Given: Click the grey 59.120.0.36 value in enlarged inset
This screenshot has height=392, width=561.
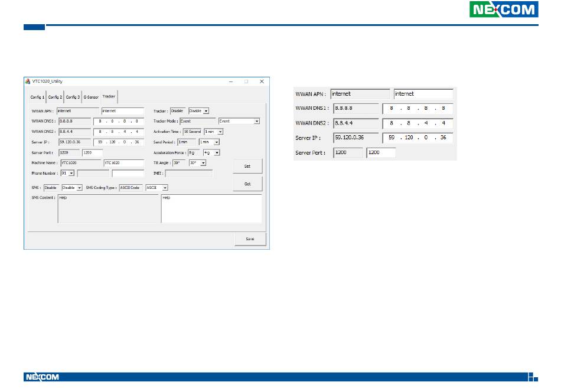Looking at the screenshot, I should pos(356,138).
